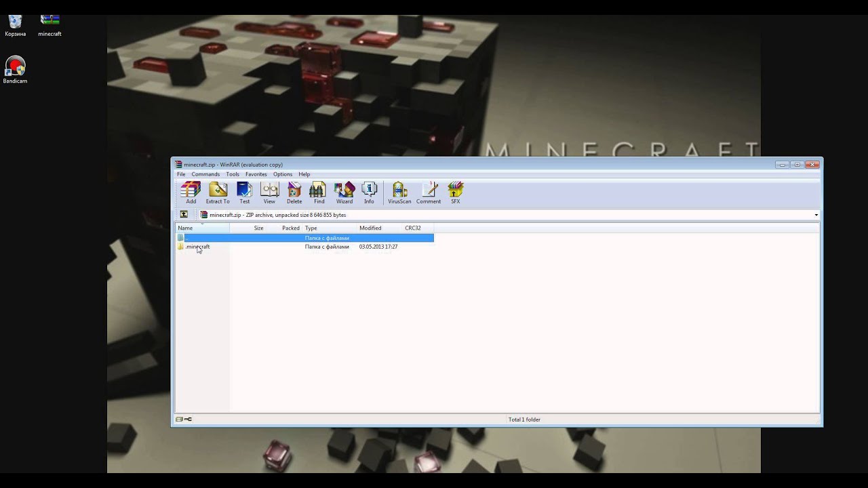Click the View toolbar icon
The width and height of the screenshot is (868, 488).
(x=269, y=192)
